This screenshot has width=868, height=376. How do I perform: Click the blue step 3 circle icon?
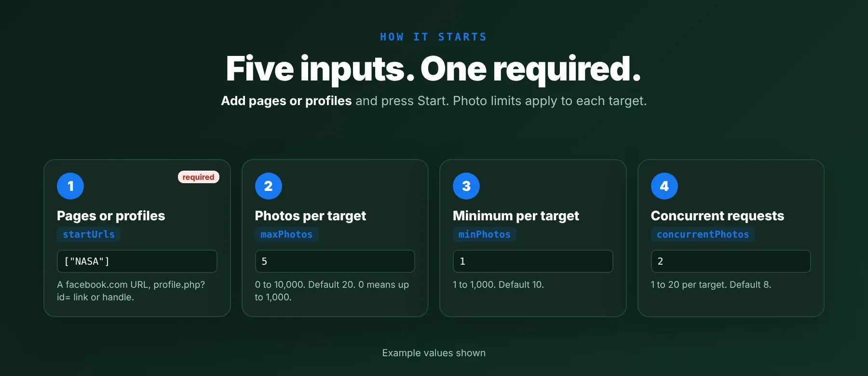(466, 186)
